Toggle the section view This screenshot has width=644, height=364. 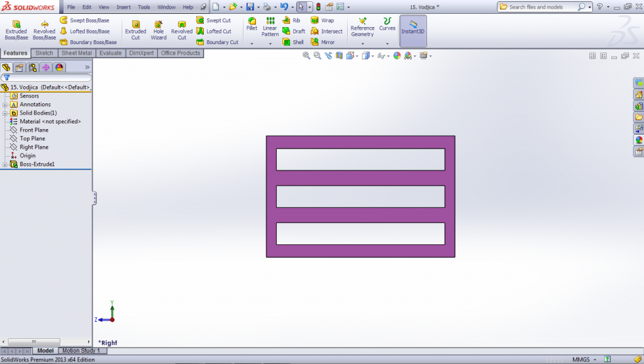click(339, 55)
